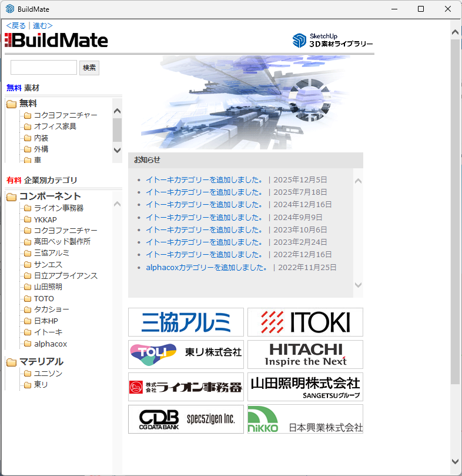Open the SketchUp 3D素材ライブラリー logo

(333, 40)
